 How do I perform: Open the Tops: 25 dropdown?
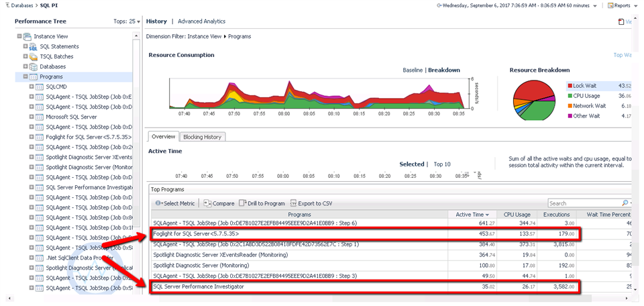click(127, 21)
